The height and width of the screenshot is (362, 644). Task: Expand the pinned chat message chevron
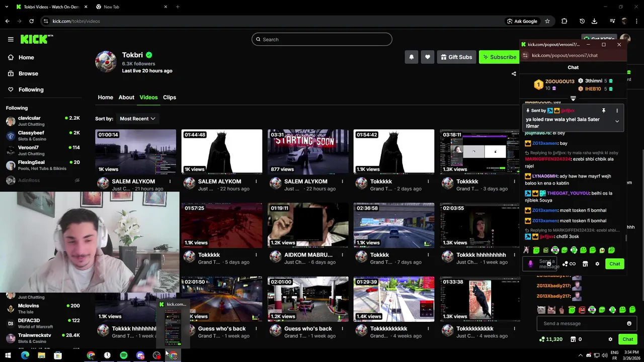[x=617, y=121]
